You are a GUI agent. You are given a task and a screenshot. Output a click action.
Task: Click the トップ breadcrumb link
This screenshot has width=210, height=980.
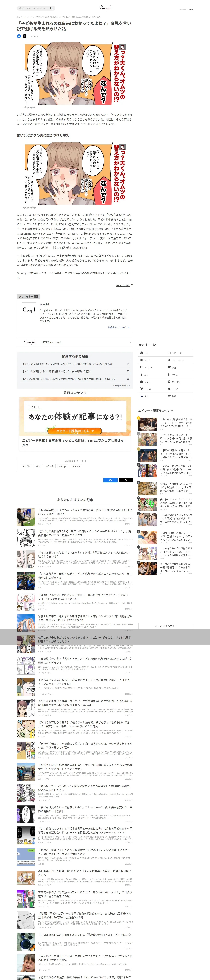(19, 17)
